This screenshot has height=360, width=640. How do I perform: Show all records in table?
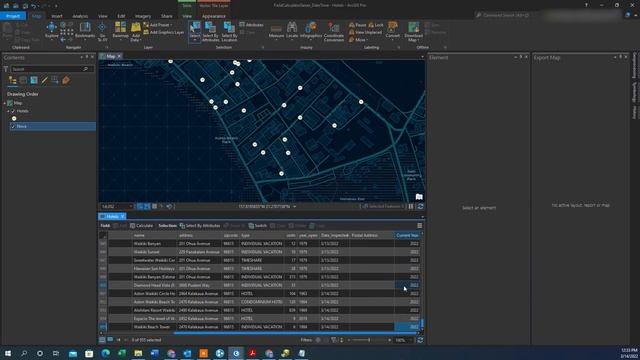point(102,340)
